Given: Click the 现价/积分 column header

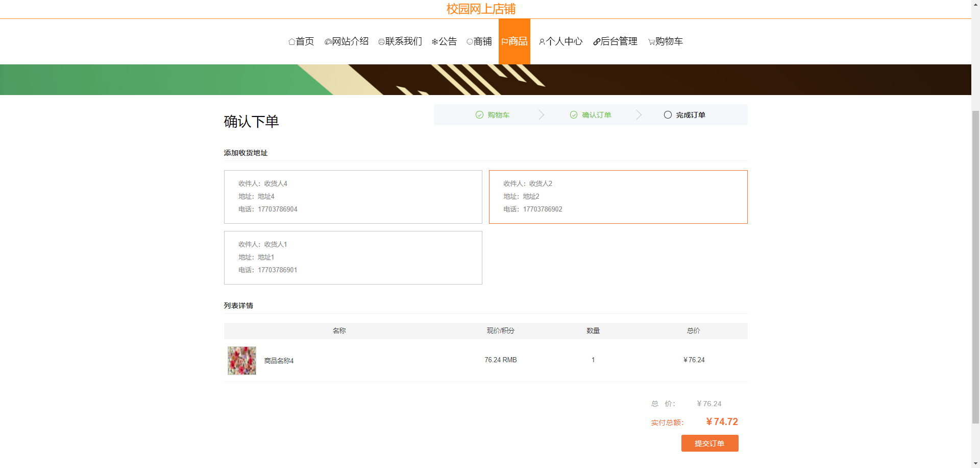Looking at the screenshot, I should [x=501, y=331].
